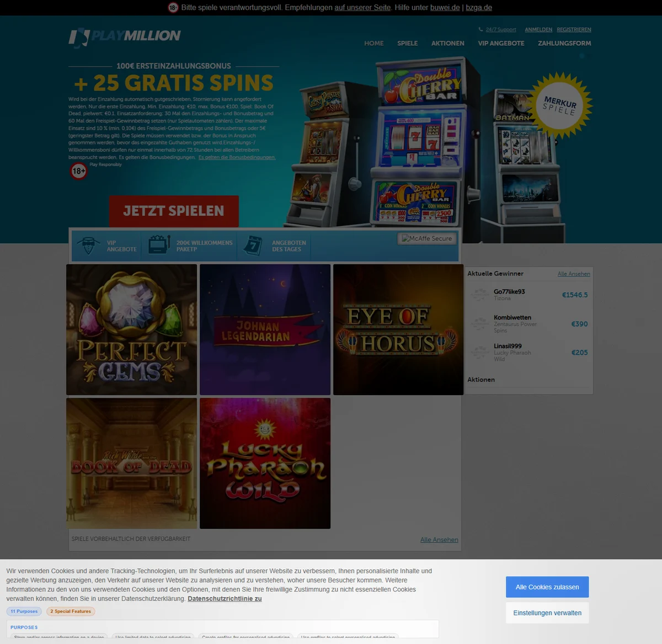Click the '+ 25 GRATIS SPINS' headline

click(174, 83)
